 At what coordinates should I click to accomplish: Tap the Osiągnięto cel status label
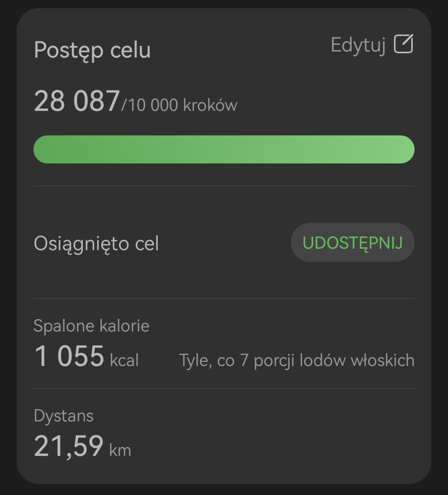point(96,244)
